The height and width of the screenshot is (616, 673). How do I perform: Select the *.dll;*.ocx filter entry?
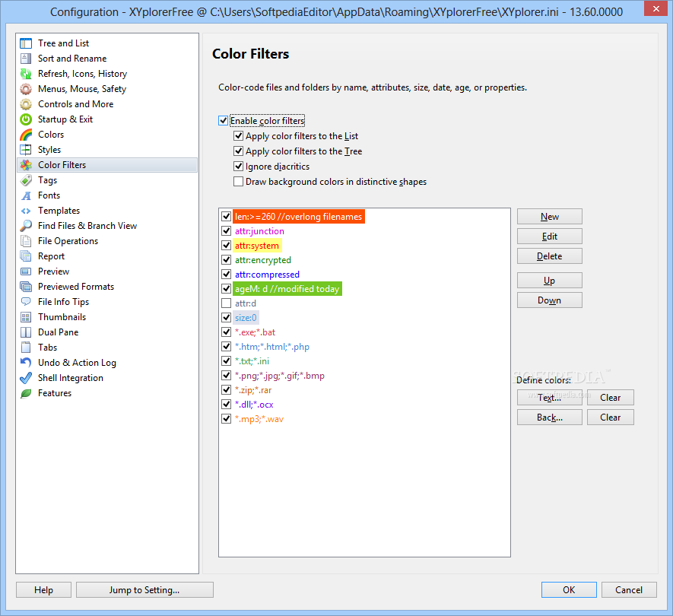pyautogui.click(x=254, y=405)
